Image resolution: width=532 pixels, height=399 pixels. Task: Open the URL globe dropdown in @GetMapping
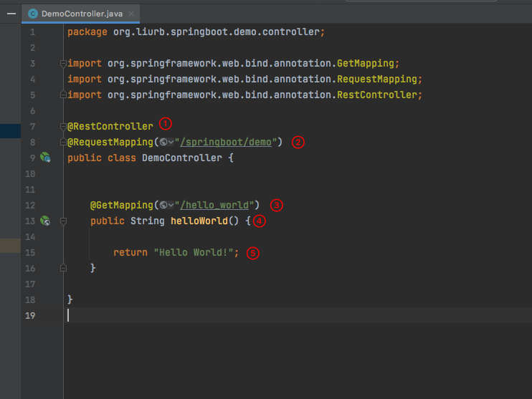(x=166, y=205)
